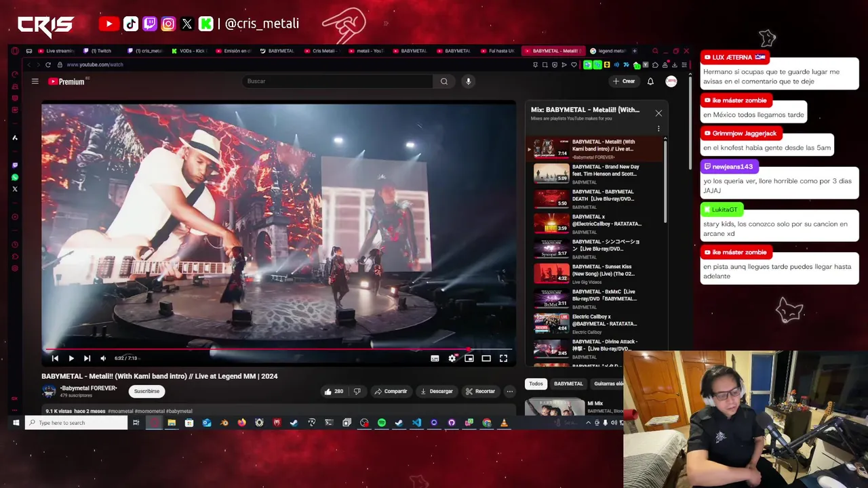The height and width of the screenshot is (488, 868).
Task: Play 'Brand New Day feat. Tim Henson' playlist item
Action: click(x=595, y=174)
